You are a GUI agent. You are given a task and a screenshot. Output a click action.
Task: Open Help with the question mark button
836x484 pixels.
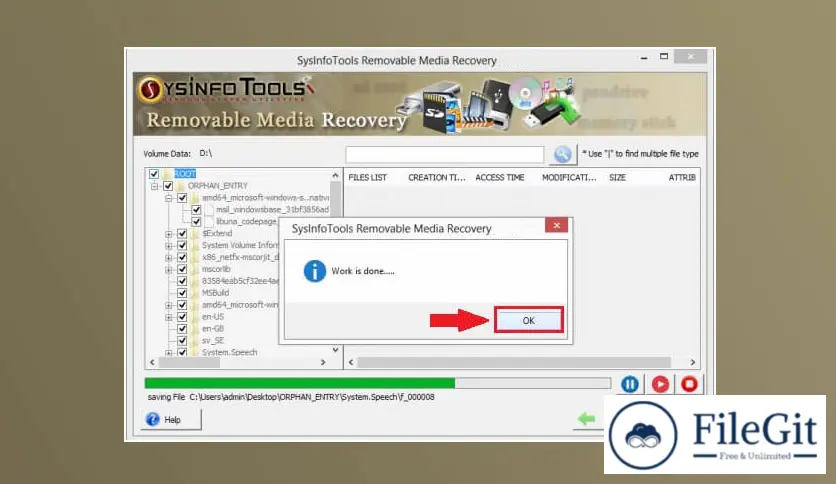pos(171,420)
